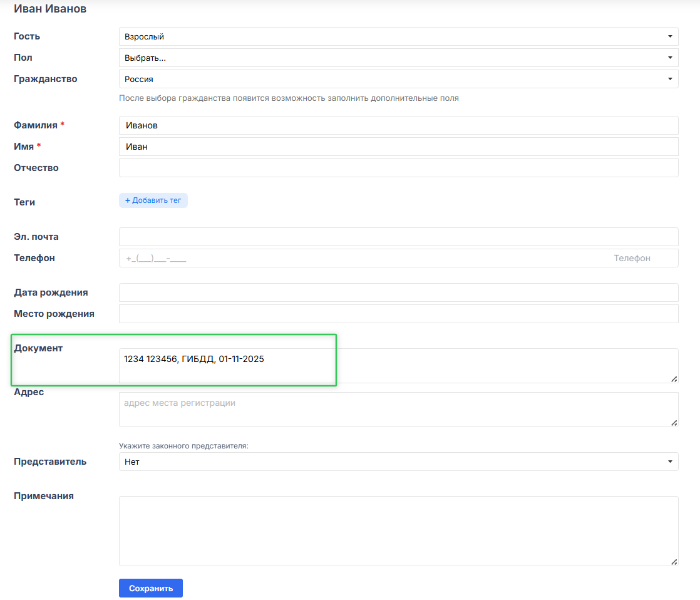Click the Добавить тег button

click(x=153, y=200)
